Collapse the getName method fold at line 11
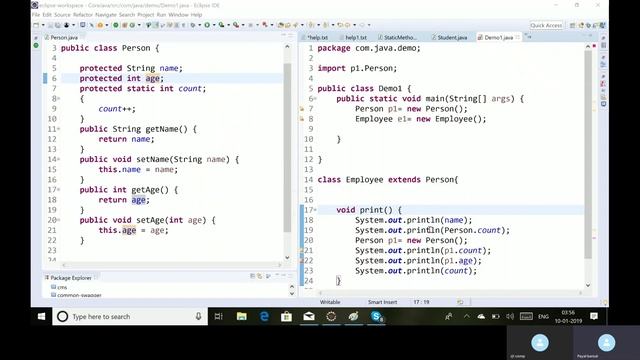Viewport: 640px width, 360px height. click(x=59, y=129)
